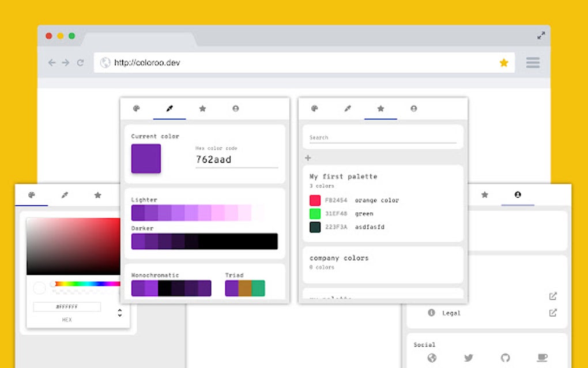
Task: Bookmark coloroo.dev via address bar star
Action: [503, 62]
